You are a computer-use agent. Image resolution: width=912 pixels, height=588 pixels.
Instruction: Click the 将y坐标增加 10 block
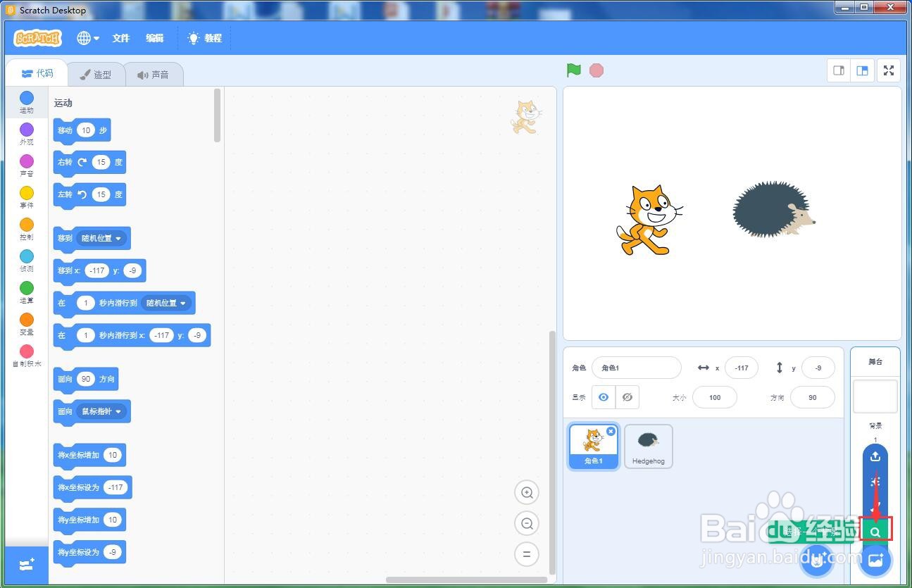click(x=89, y=520)
